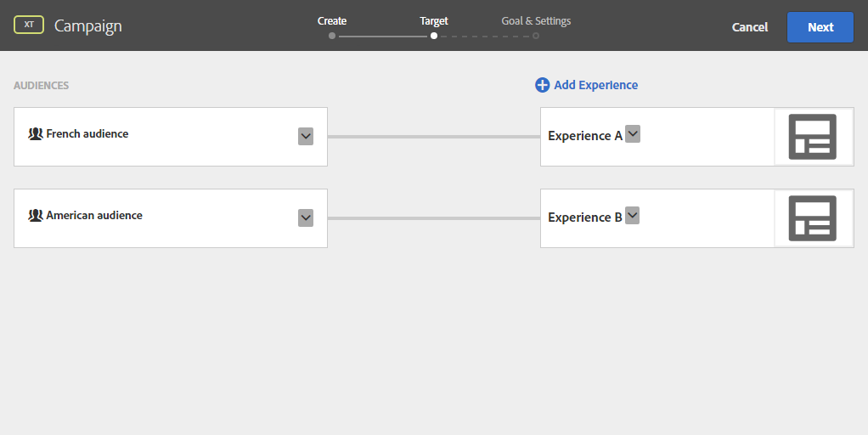Open the Experience B page layout icon
The image size is (868, 435).
coord(813,218)
